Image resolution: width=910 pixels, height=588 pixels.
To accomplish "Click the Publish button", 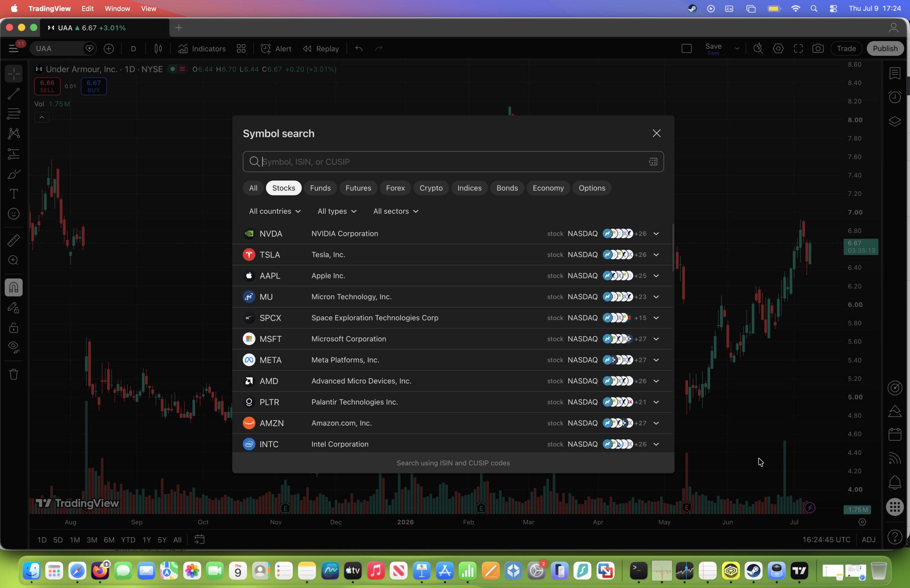I will [x=885, y=48].
